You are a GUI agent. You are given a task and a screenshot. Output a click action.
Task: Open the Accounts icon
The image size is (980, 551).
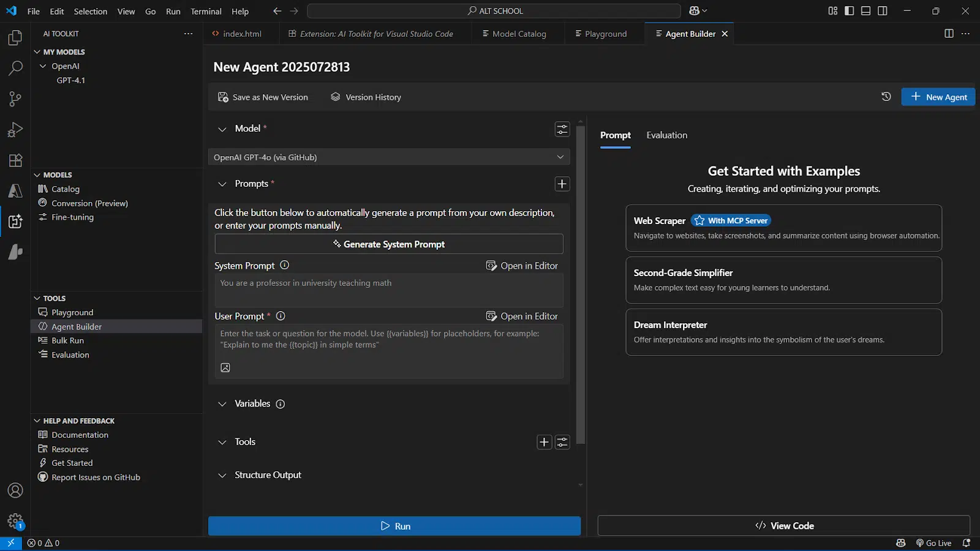tap(15, 490)
